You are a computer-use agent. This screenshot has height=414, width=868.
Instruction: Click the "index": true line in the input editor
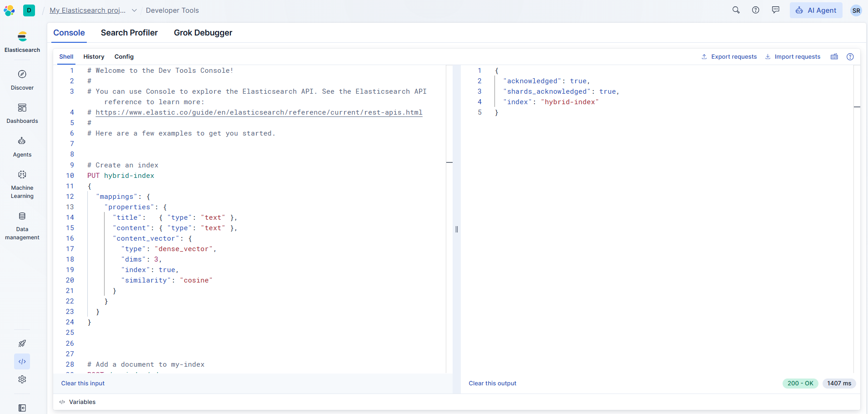(150, 270)
